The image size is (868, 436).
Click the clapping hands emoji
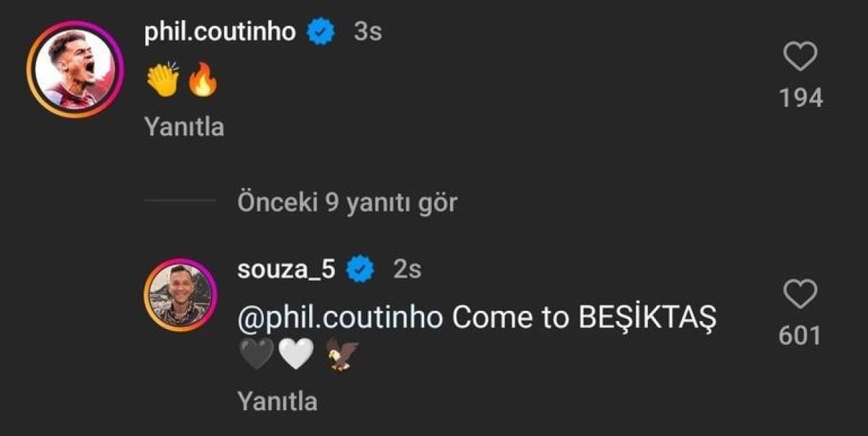click(x=163, y=80)
